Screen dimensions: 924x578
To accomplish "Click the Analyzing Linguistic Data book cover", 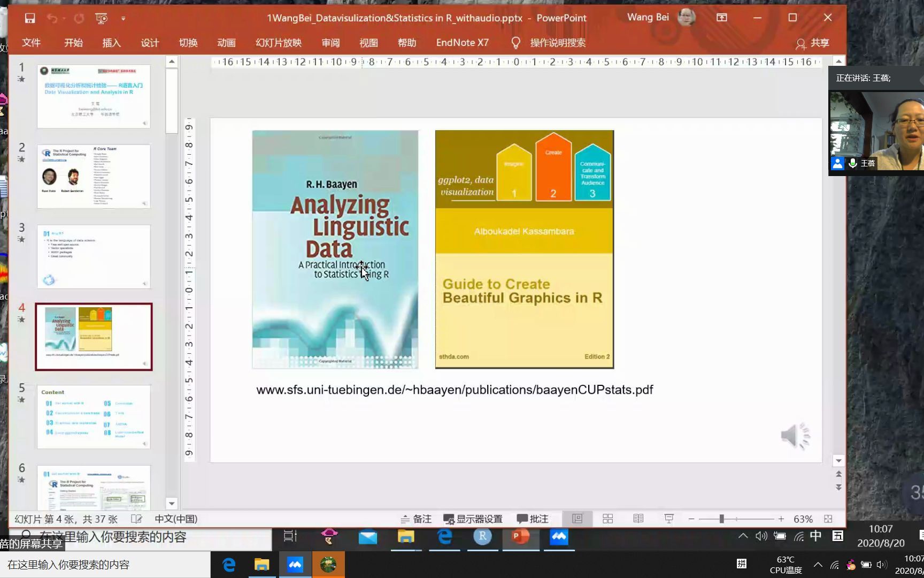I will (x=335, y=249).
